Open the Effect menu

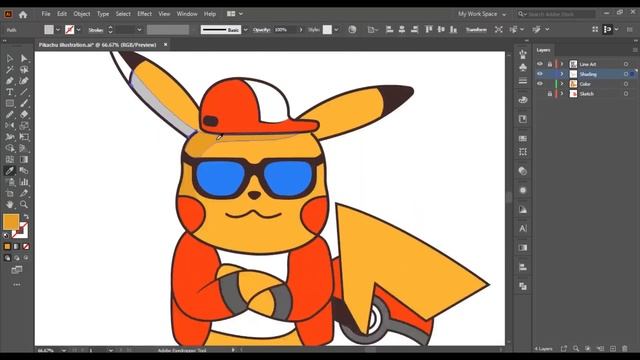[x=144, y=13]
